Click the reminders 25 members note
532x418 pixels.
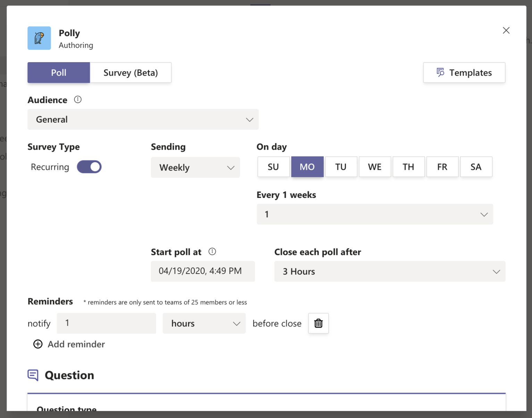(165, 302)
